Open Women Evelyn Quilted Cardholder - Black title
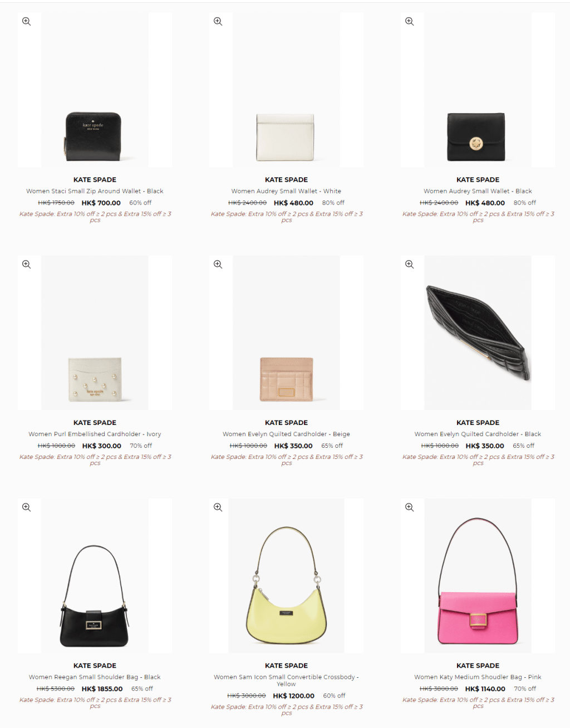 click(478, 434)
